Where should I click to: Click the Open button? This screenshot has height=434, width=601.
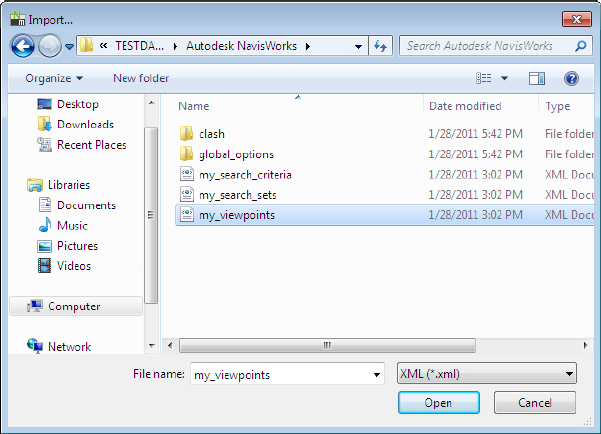[438, 403]
